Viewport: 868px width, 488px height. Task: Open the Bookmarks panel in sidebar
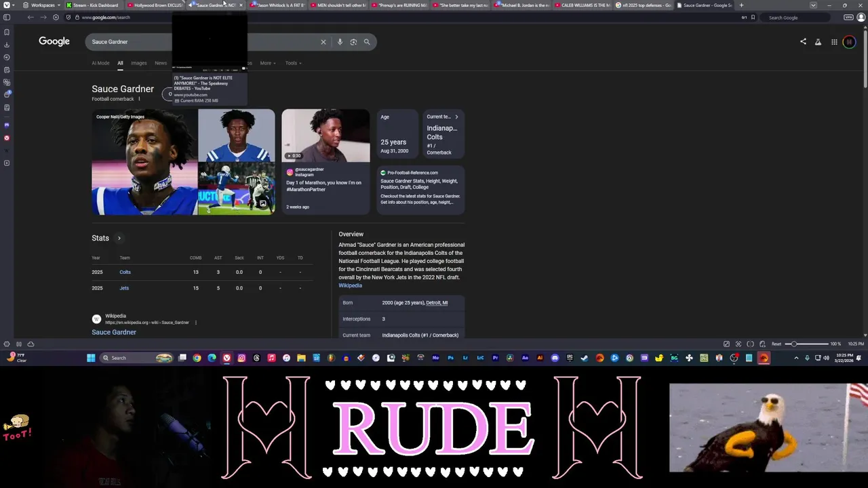click(x=7, y=32)
